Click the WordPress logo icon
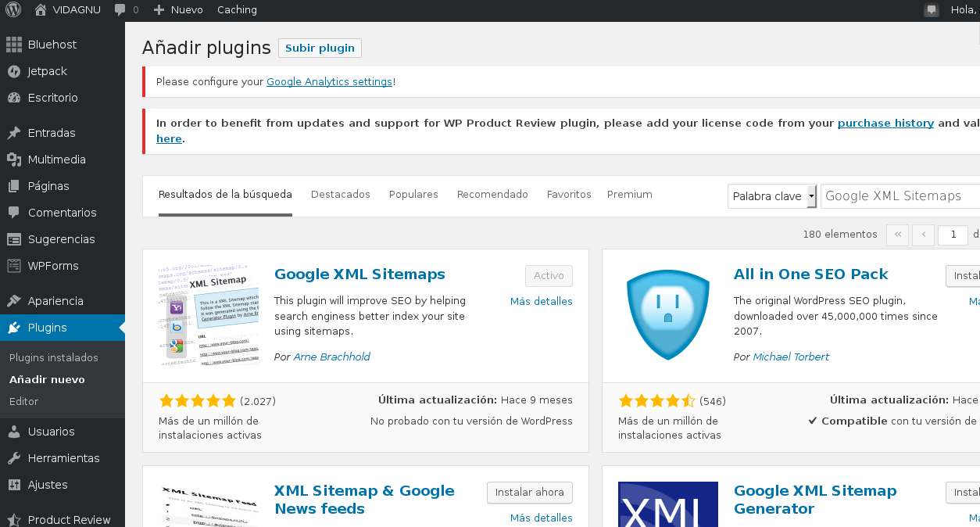 (13, 10)
